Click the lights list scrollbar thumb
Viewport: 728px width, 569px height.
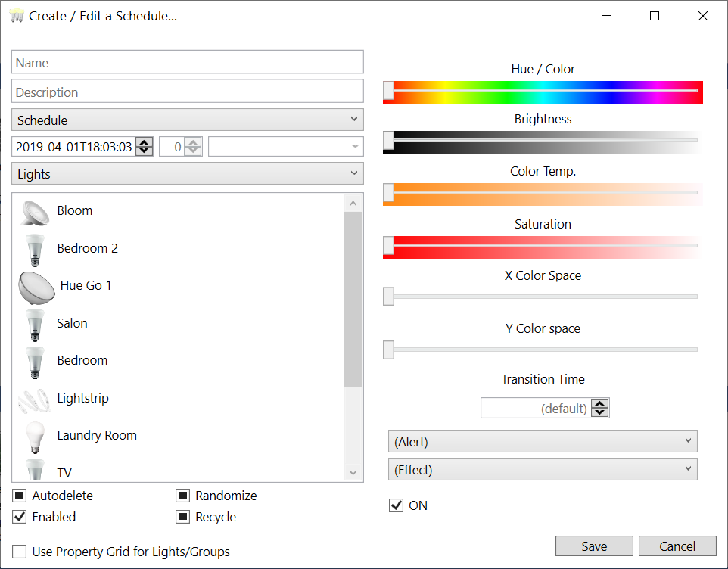coord(353,300)
